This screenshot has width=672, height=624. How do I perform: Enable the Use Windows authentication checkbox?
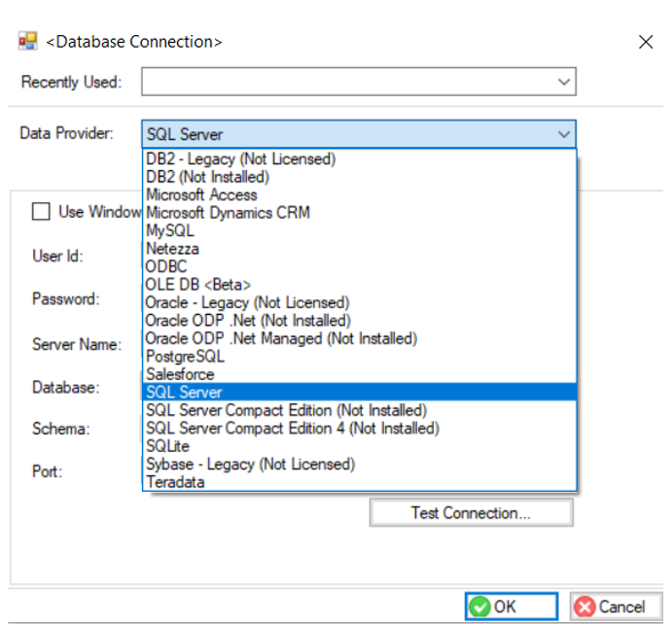point(42,212)
